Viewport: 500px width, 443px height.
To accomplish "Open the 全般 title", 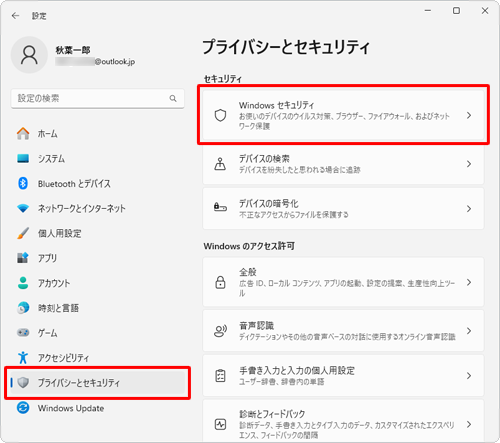I will 248,272.
